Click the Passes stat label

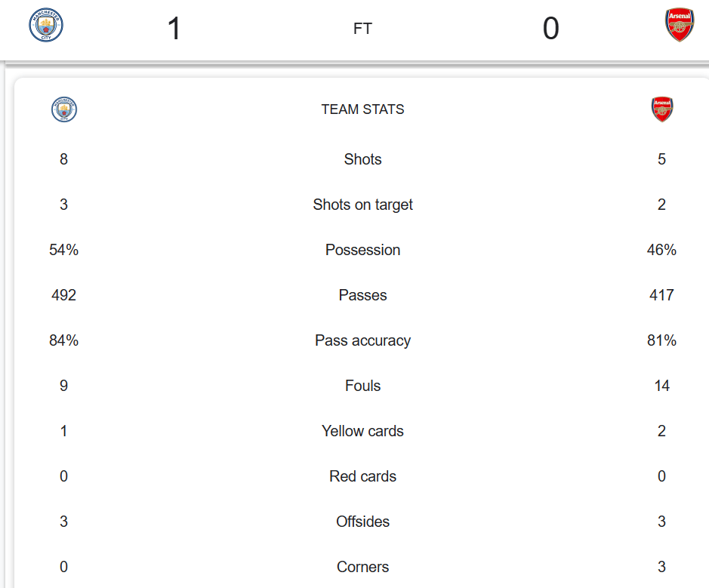tap(362, 295)
